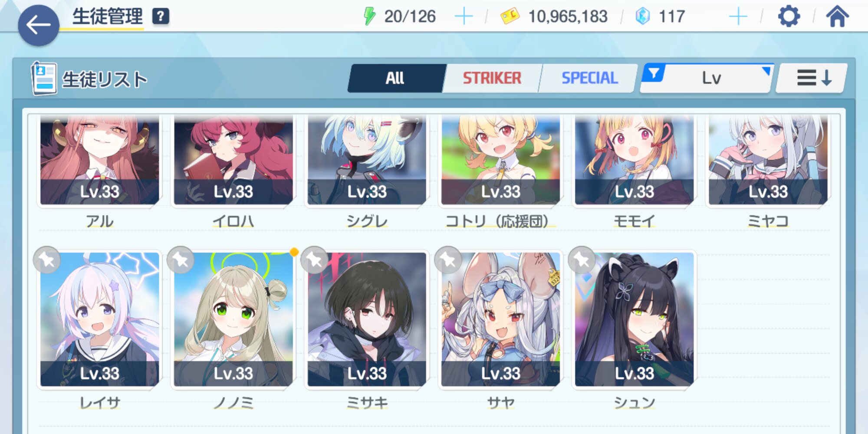Switch to the SPECIAL tab
868x434 pixels.
point(589,78)
